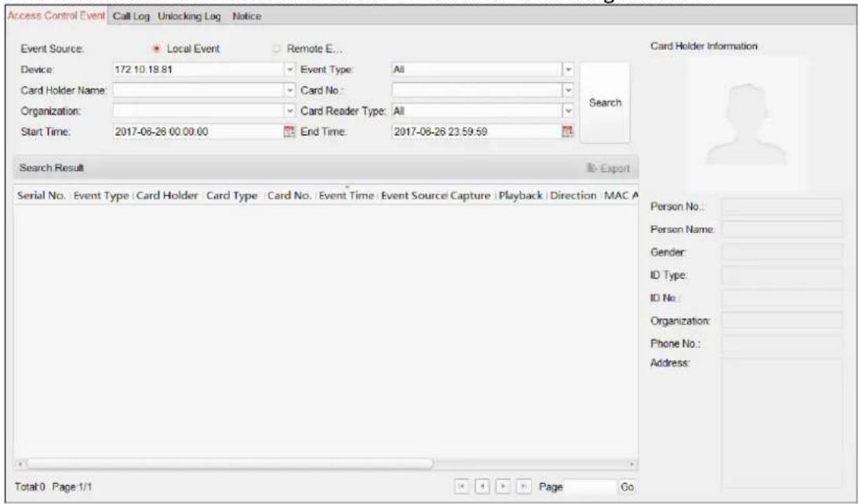Open the End Time calendar picker
Viewport: 859px width, 504px height.
click(569, 132)
